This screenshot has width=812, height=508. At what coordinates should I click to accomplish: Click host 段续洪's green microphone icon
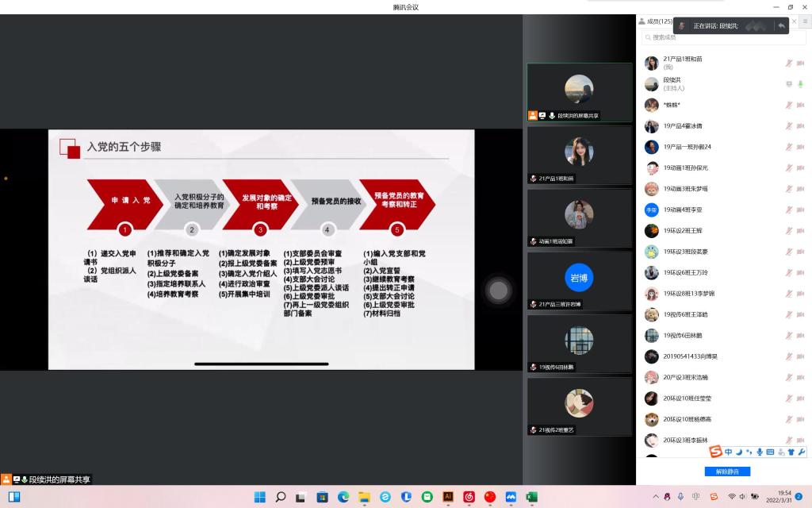(x=800, y=83)
